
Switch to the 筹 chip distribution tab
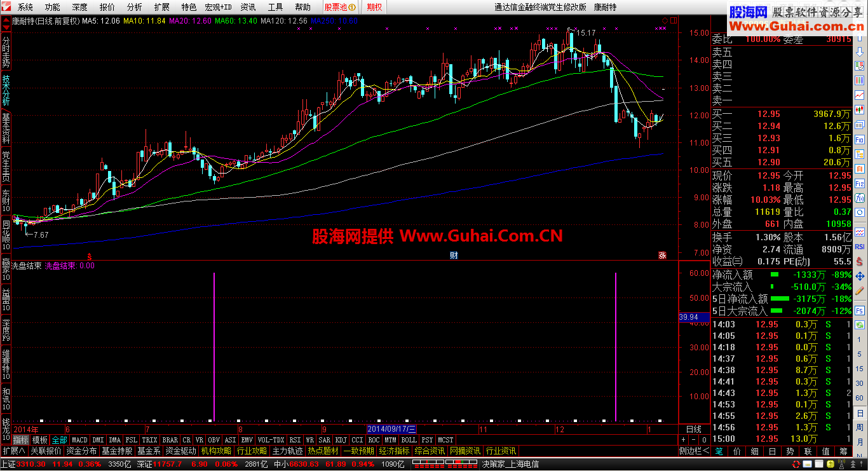tap(843, 451)
